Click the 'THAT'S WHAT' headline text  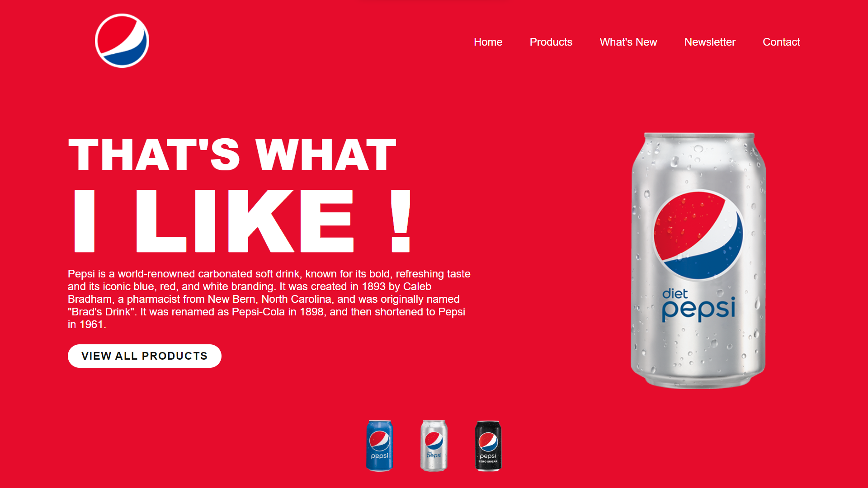pyautogui.click(x=232, y=155)
